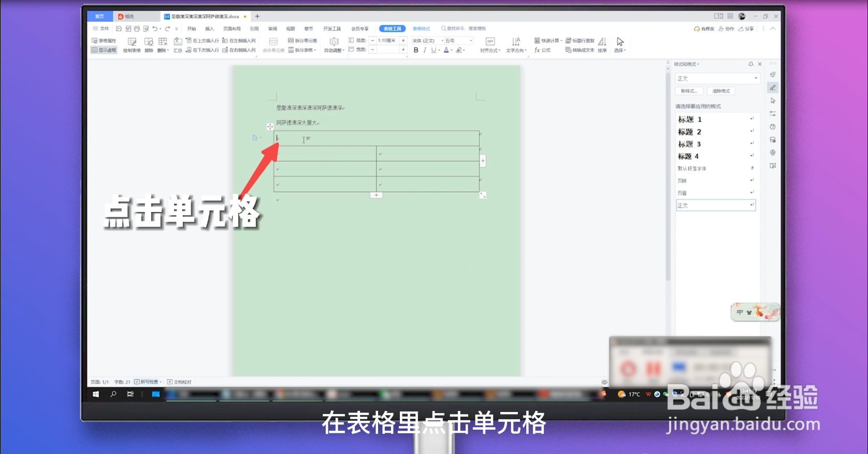
Task: Select the table eraser tool (擦除)
Action: coord(149,45)
